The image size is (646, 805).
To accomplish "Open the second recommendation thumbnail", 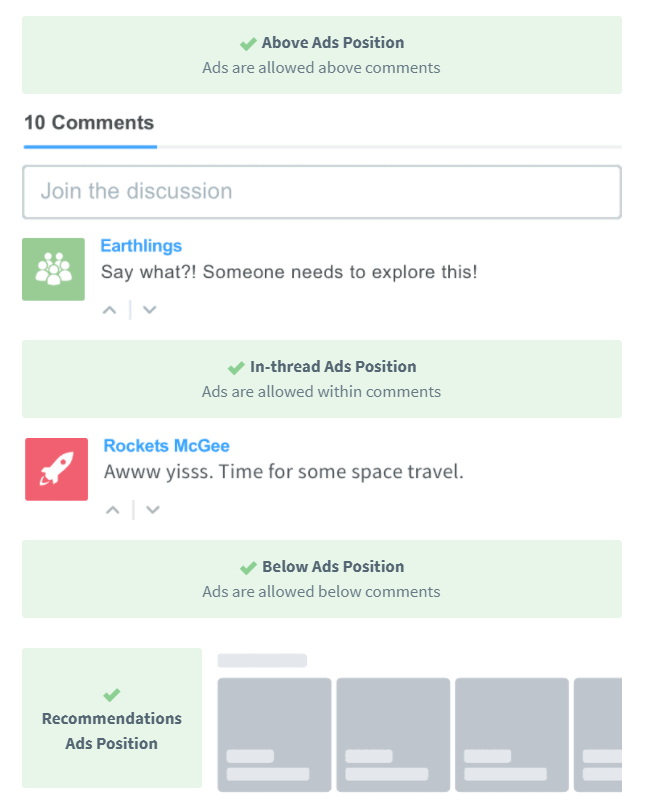I will 393,734.
